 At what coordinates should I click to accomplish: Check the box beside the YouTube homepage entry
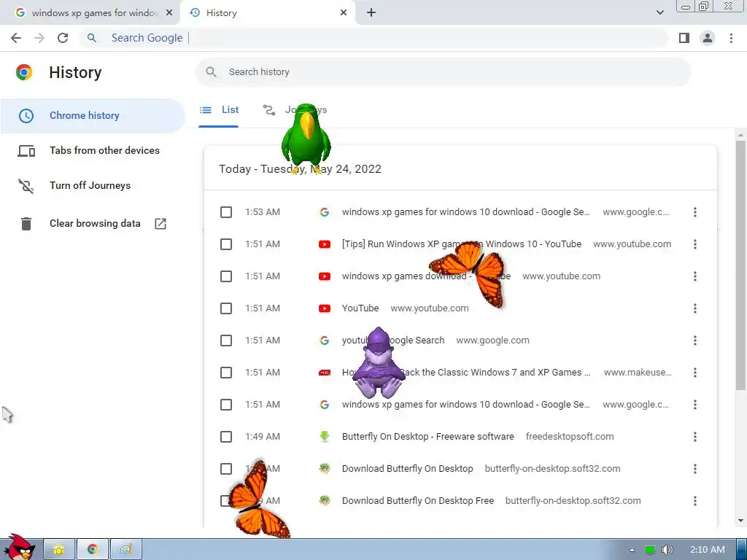[226, 308]
